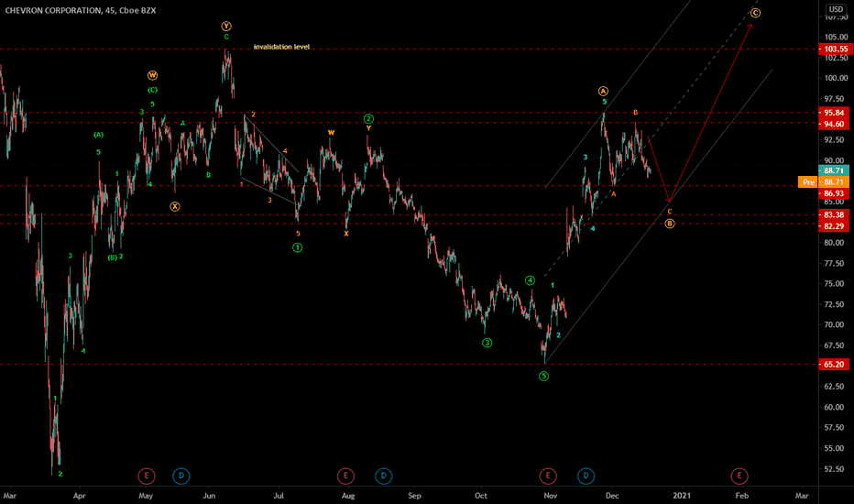Image resolution: width=854 pixels, height=504 pixels.
Task: Select the 82.29 red price label
Action: pyautogui.click(x=834, y=226)
